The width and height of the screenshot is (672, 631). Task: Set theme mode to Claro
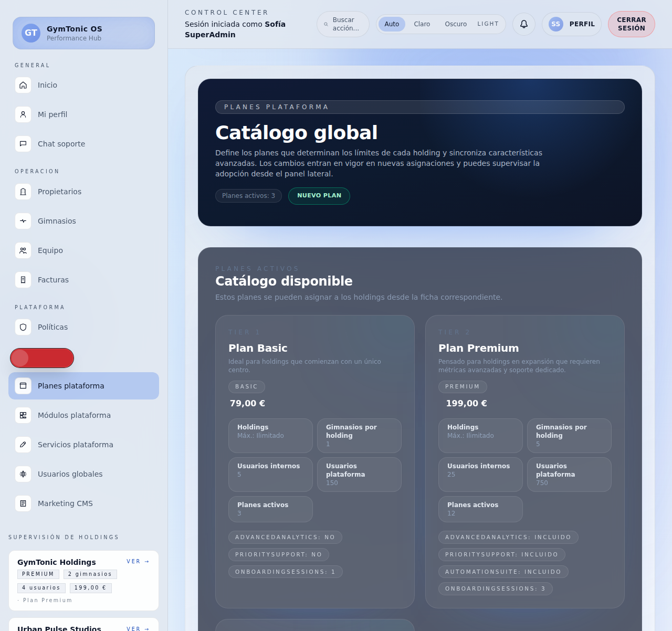coord(422,24)
